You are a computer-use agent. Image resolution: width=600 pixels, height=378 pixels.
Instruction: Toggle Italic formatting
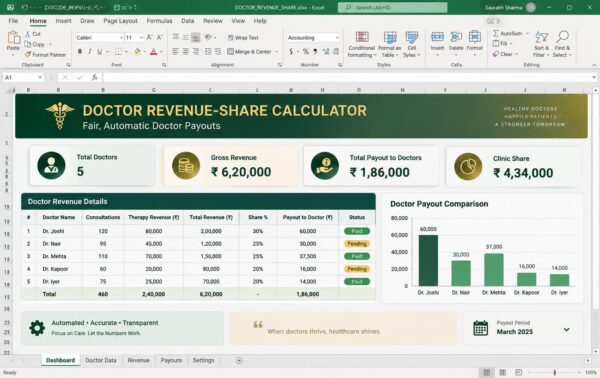90,51
